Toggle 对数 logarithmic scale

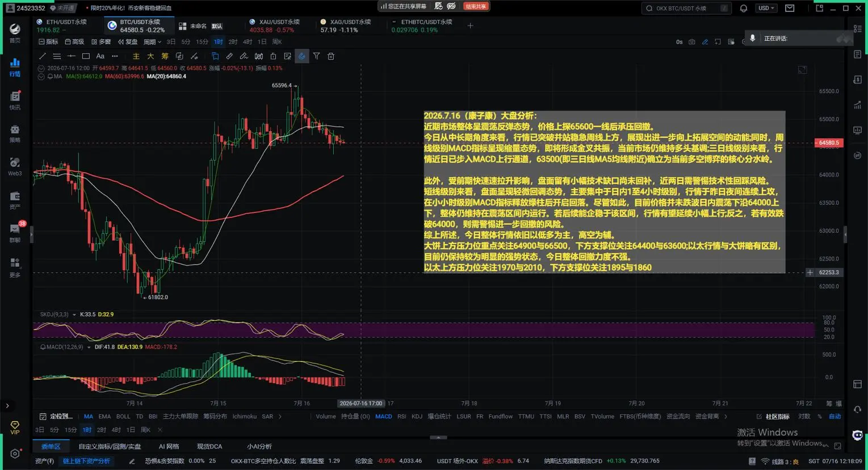[x=804, y=417]
